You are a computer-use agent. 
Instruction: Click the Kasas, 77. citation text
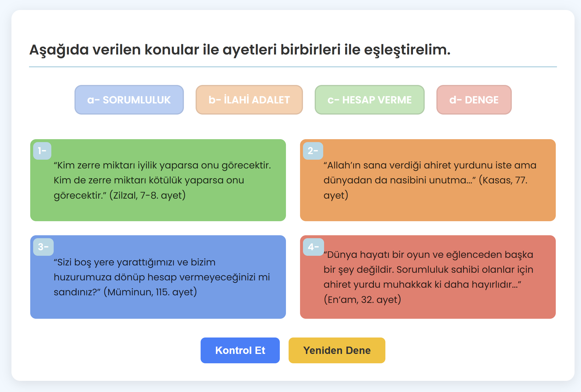pos(503,180)
